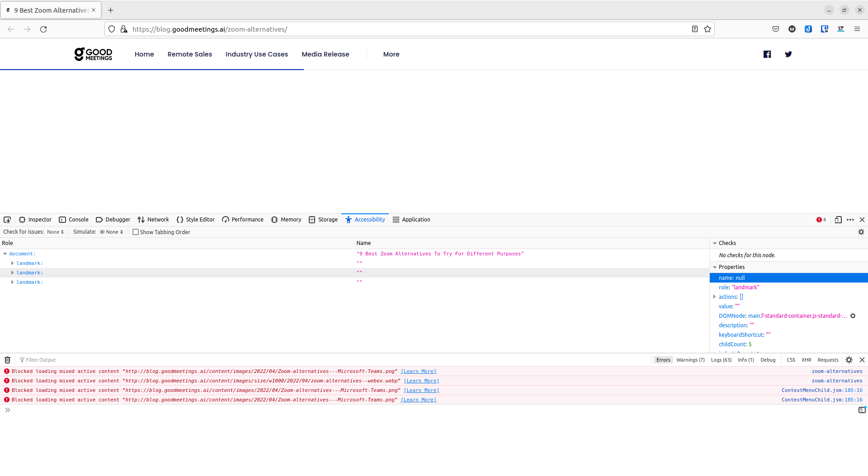Expand the third landmark row
The height and width of the screenshot is (476, 868).
tap(12, 283)
